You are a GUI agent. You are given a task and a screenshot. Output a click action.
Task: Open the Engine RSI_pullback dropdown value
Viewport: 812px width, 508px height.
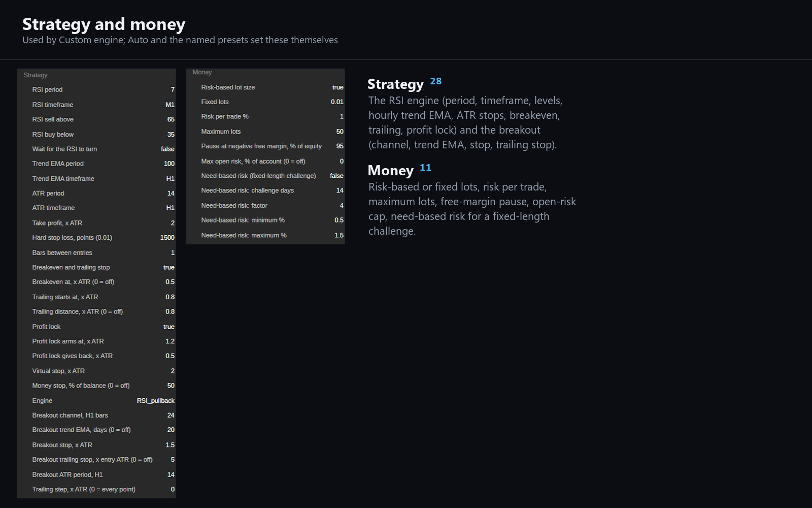point(155,401)
